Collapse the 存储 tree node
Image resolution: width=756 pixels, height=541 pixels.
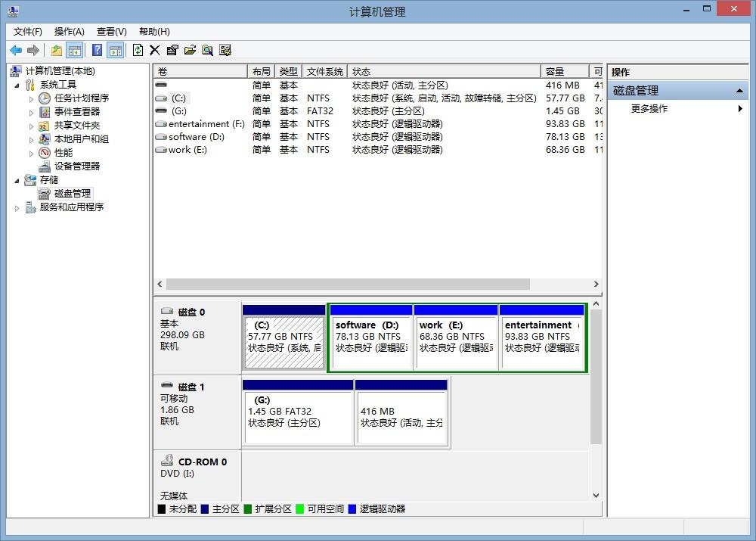[x=17, y=181]
